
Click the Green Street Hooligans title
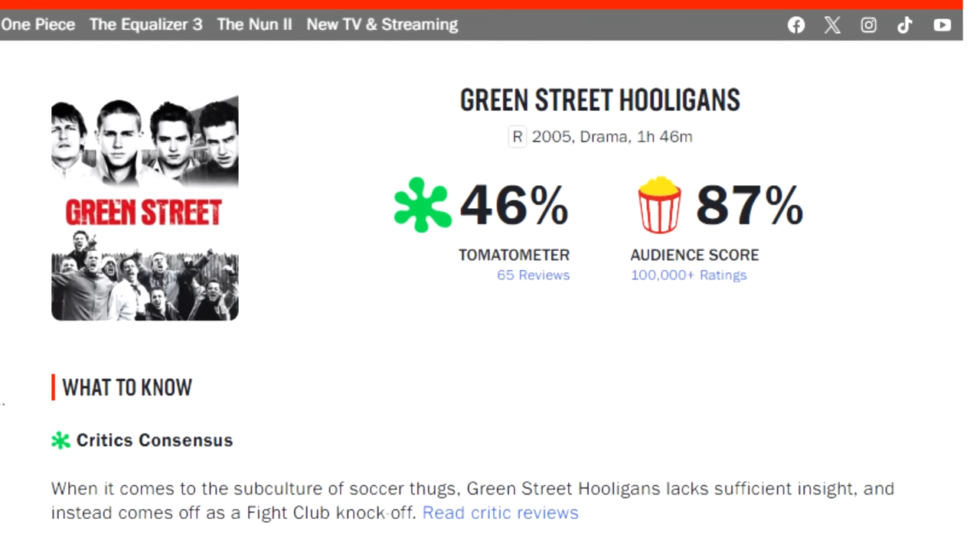click(600, 100)
